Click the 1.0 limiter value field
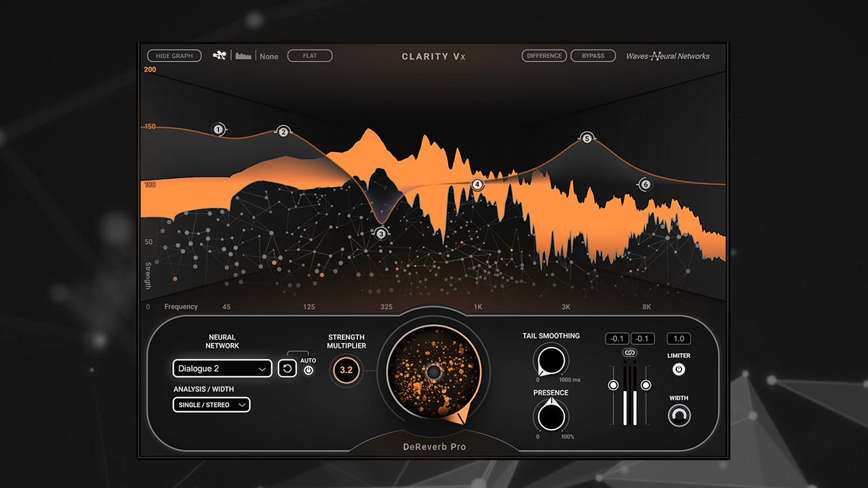This screenshot has height=488, width=868. 679,338
